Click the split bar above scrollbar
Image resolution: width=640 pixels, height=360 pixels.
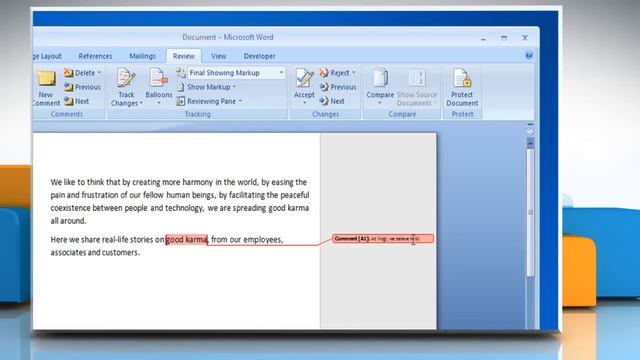[530, 124]
